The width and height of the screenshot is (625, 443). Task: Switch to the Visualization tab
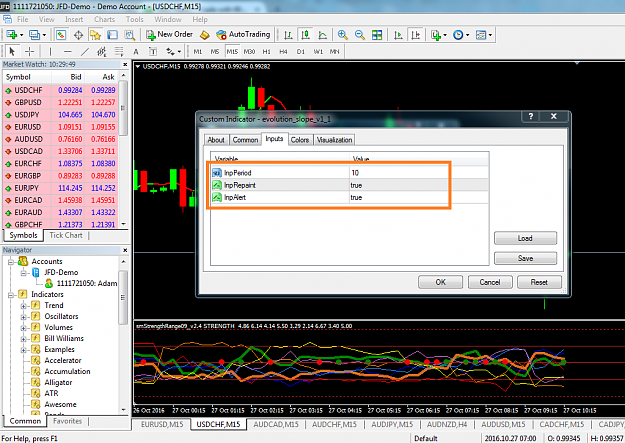coord(334,140)
